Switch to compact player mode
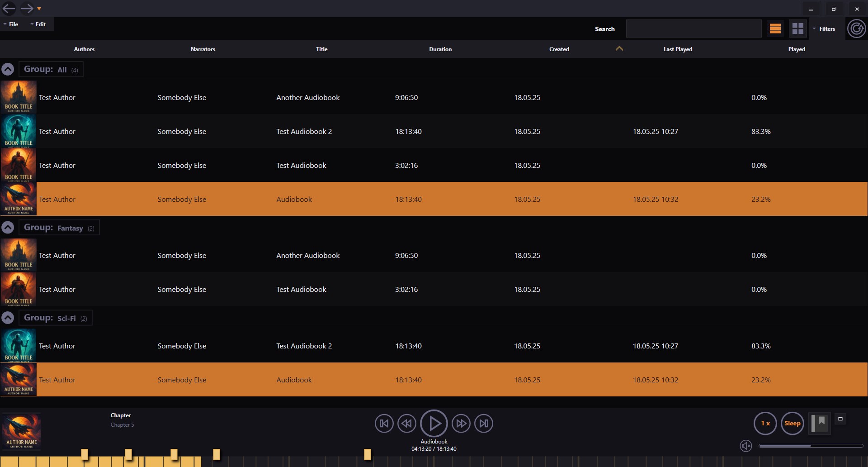 coord(840,419)
